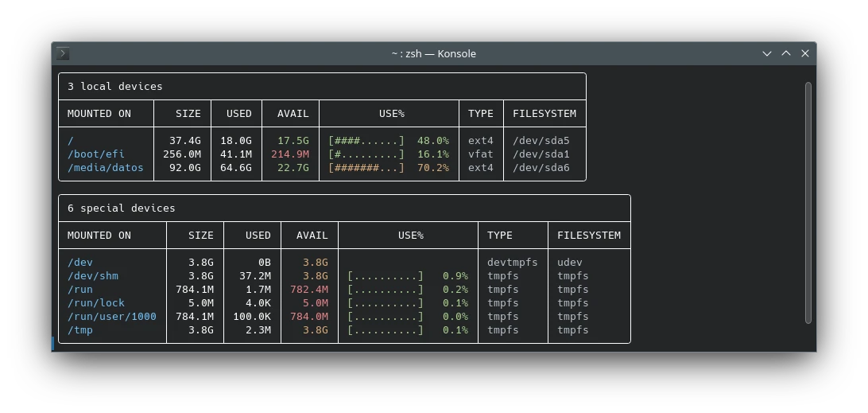
Task: Click the /boot/efi mount path
Action: coord(96,154)
